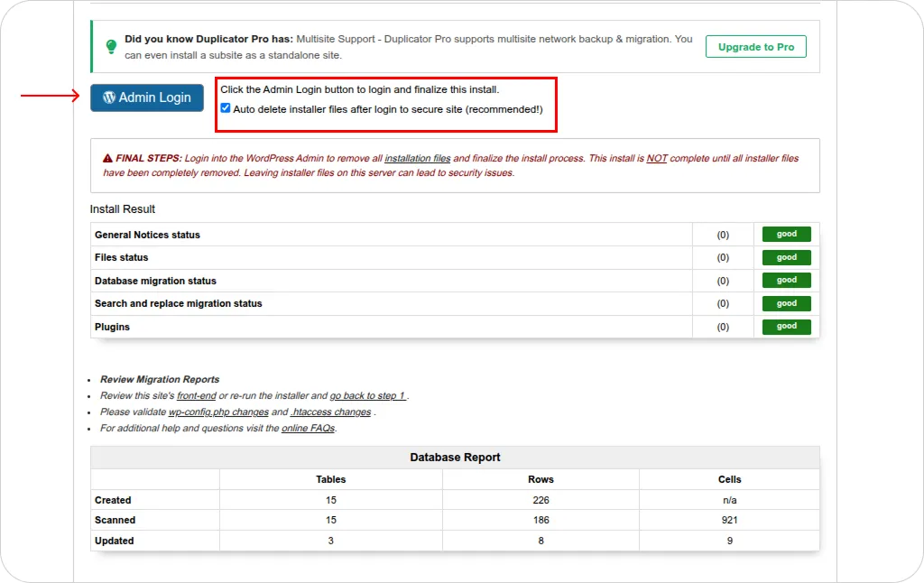This screenshot has height=583, width=924.
Task: Open the installation files link
Action: coord(417,158)
